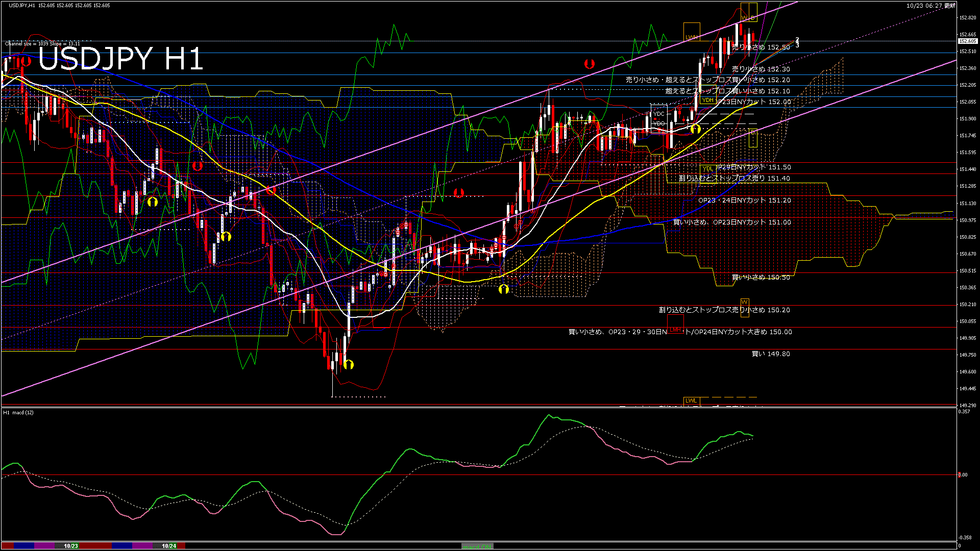Click the current price tag 152.605 on the axis
Screen dimensions: 980x551
967,41
